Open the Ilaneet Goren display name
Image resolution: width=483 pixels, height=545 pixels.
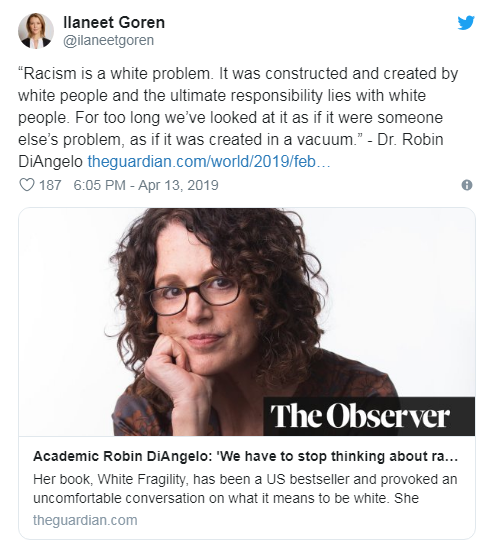tap(114, 23)
